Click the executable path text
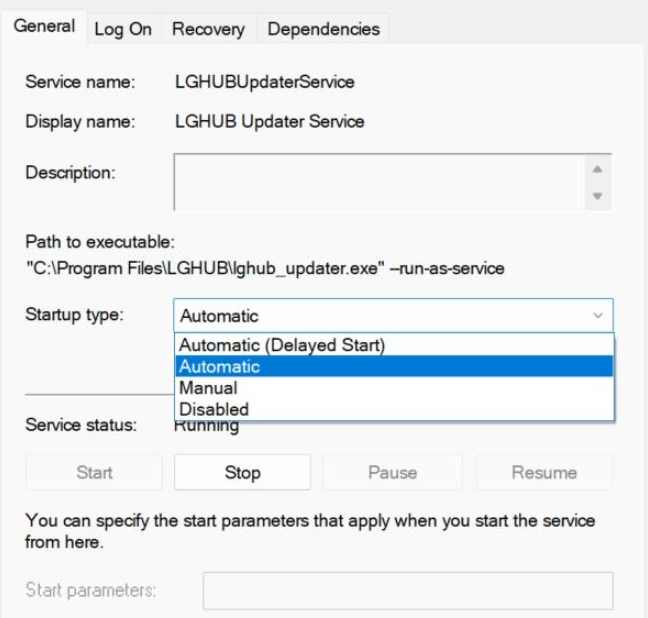The height and width of the screenshot is (618, 648). [x=265, y=268]
